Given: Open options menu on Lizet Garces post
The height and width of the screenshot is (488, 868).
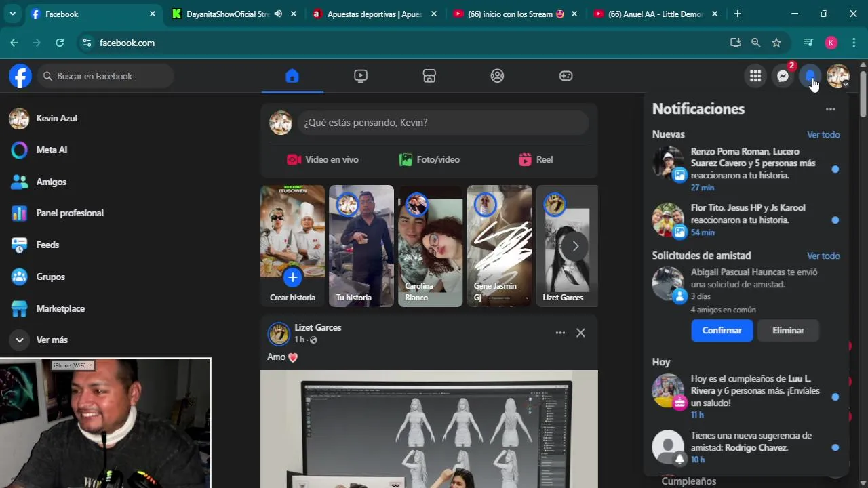Looking at the screenshot, I should click(x=560, y=333).
